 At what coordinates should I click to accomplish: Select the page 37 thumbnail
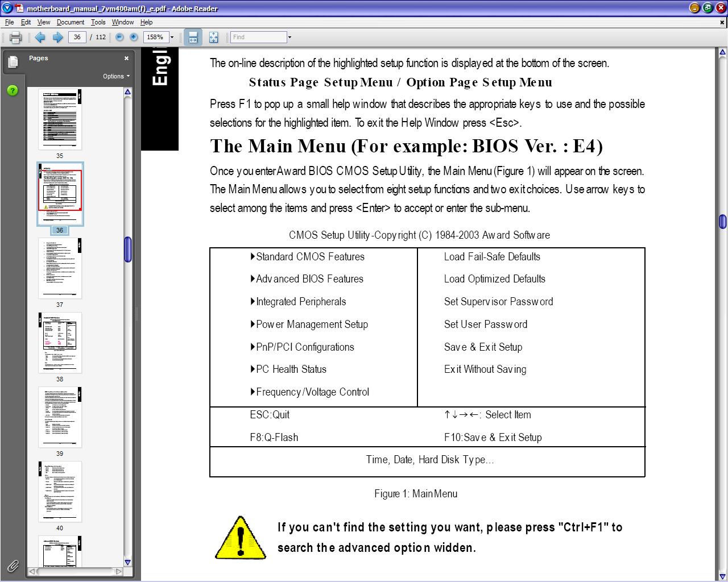(60, 268)
